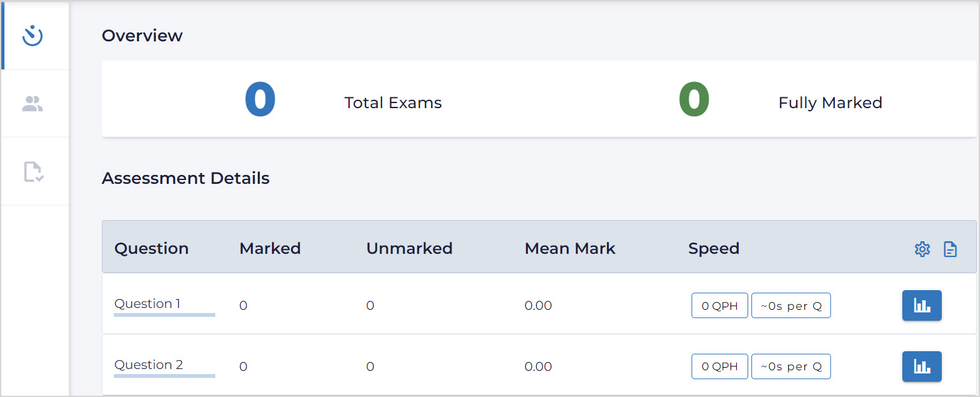The width and height of the screenshot is (980, 397).
Task: Click the ~0s per Q badge for Question 2
Action: tap(791, 366)
